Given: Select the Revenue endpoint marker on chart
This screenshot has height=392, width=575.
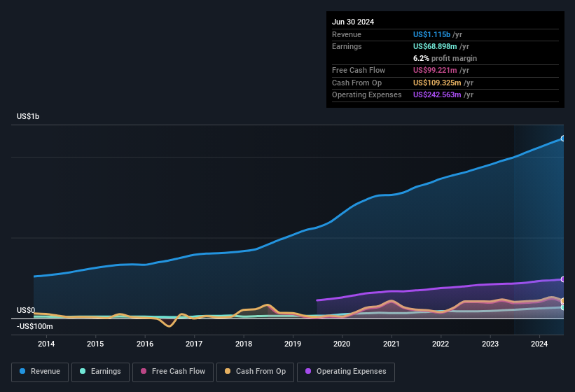Looking at the screenshot, I should click(562, 139).
